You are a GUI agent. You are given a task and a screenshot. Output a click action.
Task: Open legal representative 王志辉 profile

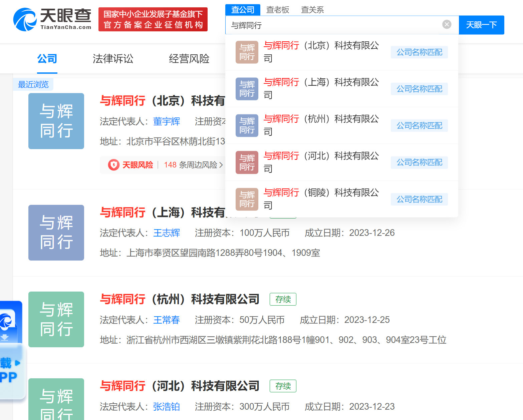[167, 233]
